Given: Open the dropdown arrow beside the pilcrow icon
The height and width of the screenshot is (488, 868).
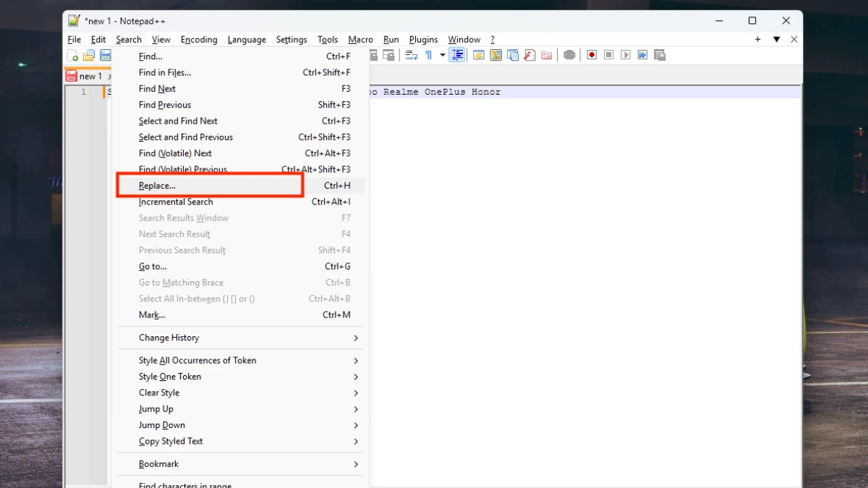Looking at the screenshot, I should [x=442, y=55].
